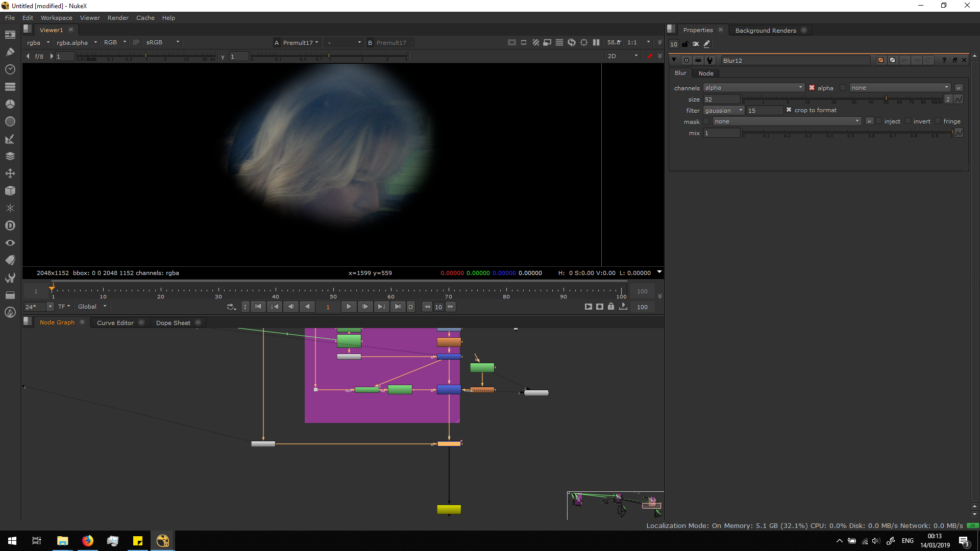This screenshot has width=980, height=551.
Task: Open the Transform nodes move icon
Action: pyautogui.click(x=10, y=173)
